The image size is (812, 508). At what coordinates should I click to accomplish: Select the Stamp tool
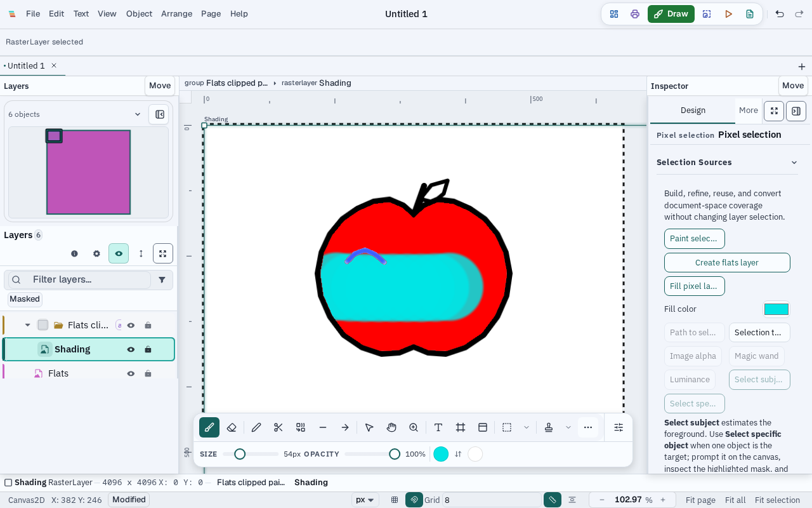549,427
